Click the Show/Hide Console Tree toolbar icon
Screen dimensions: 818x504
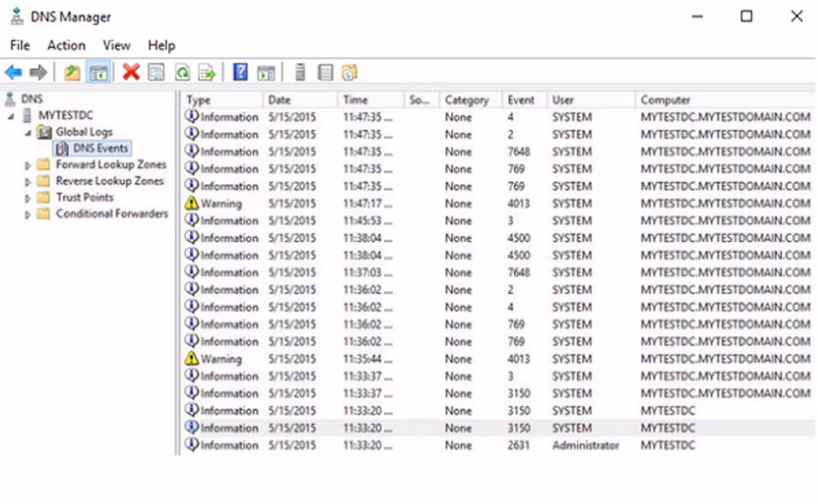(x=97, y=72)
